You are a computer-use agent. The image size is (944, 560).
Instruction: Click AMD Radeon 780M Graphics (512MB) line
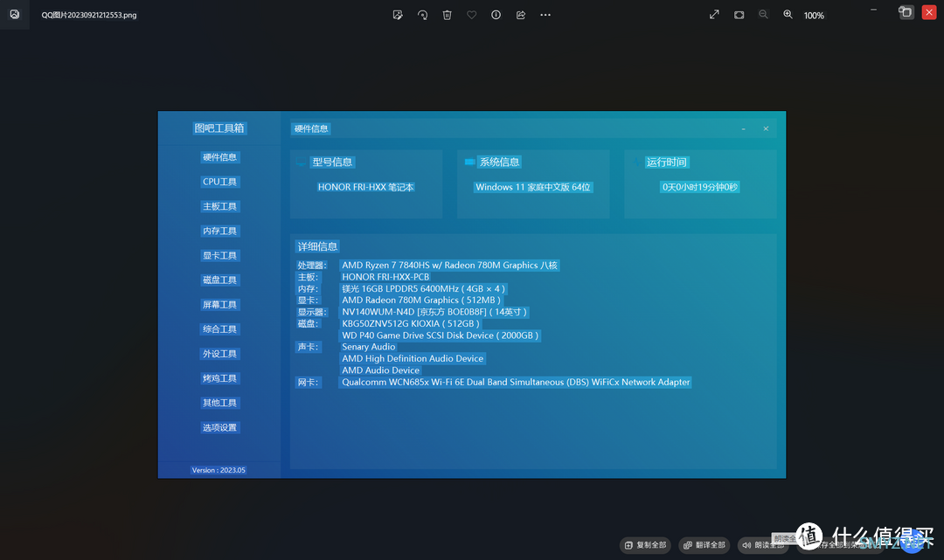[420, 301]
